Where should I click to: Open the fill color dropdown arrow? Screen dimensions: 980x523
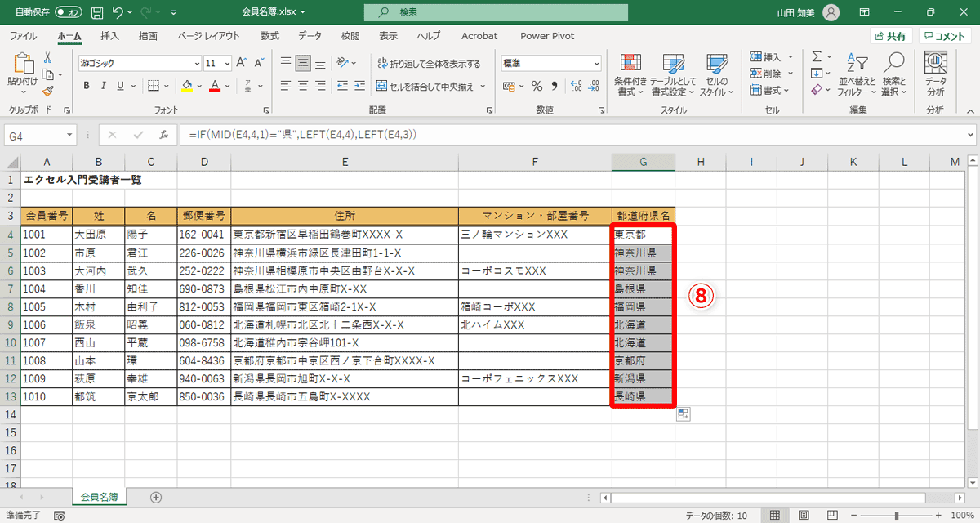[198, 85]
